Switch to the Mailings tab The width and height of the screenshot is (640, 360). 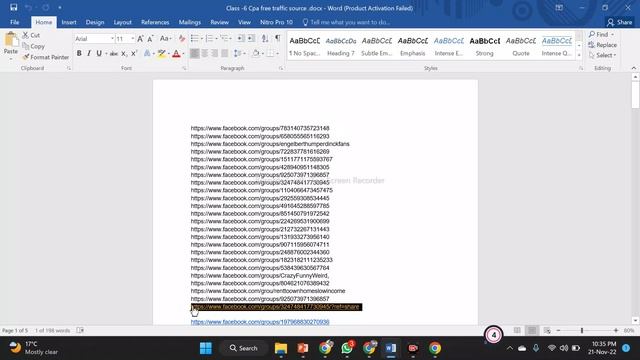point(190,22)
